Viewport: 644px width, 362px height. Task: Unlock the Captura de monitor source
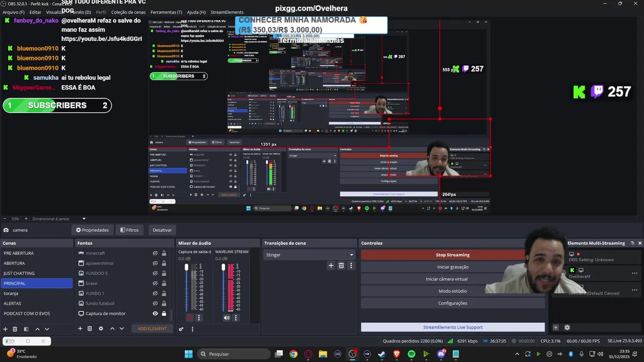pos(164,314)
